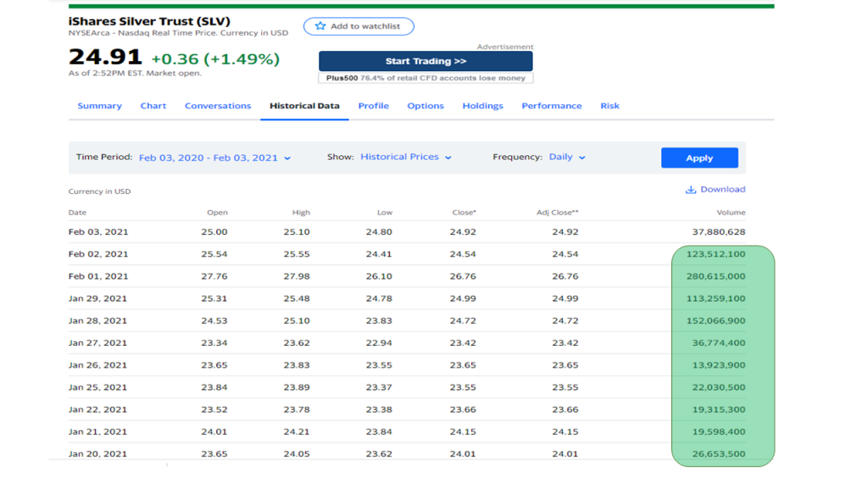Click the current price 24.91

click(105, 57)
